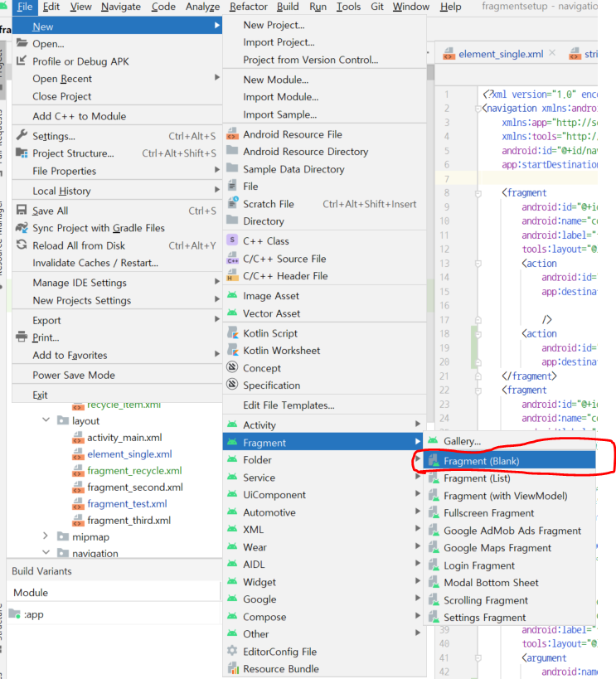The image size is (616, 679).
Task: Click the Specification icon
Action: [x=233, y=385]
